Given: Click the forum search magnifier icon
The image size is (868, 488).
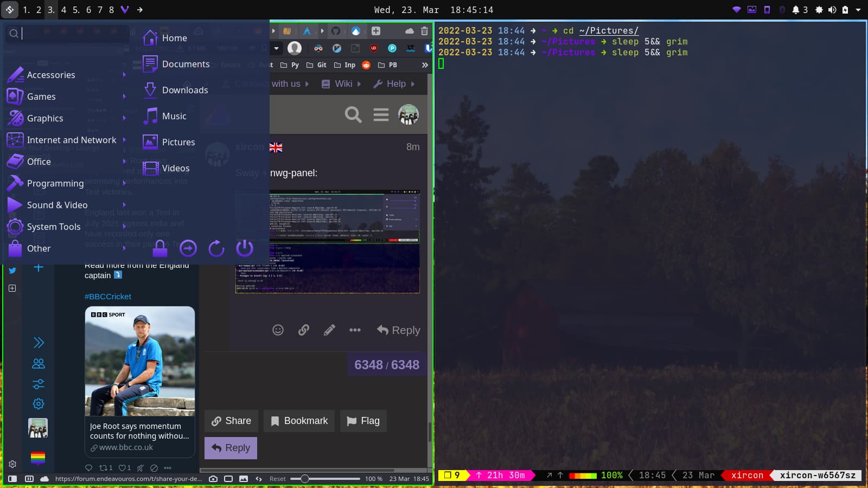Looking at the screenshot, I should tap(353, 115).
